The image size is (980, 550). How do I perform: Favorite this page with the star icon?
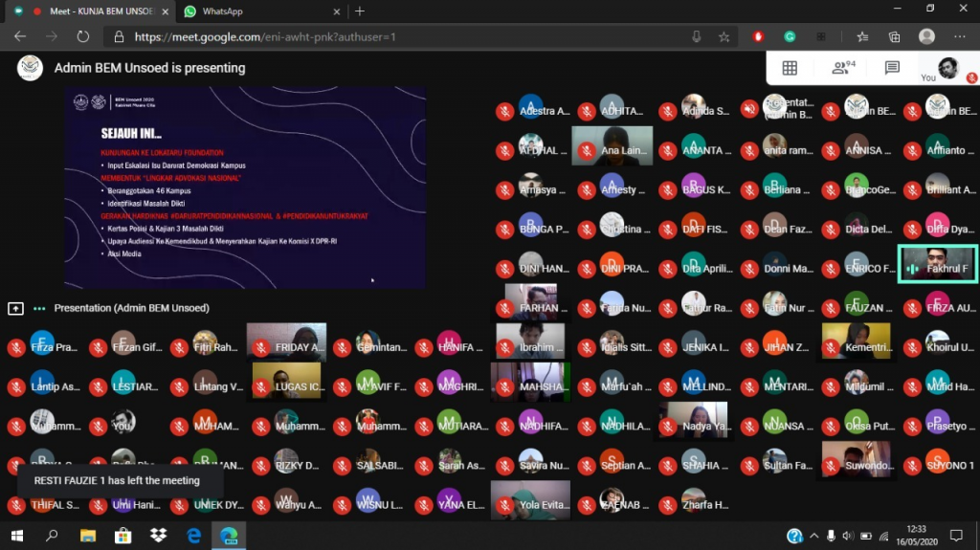724,36
